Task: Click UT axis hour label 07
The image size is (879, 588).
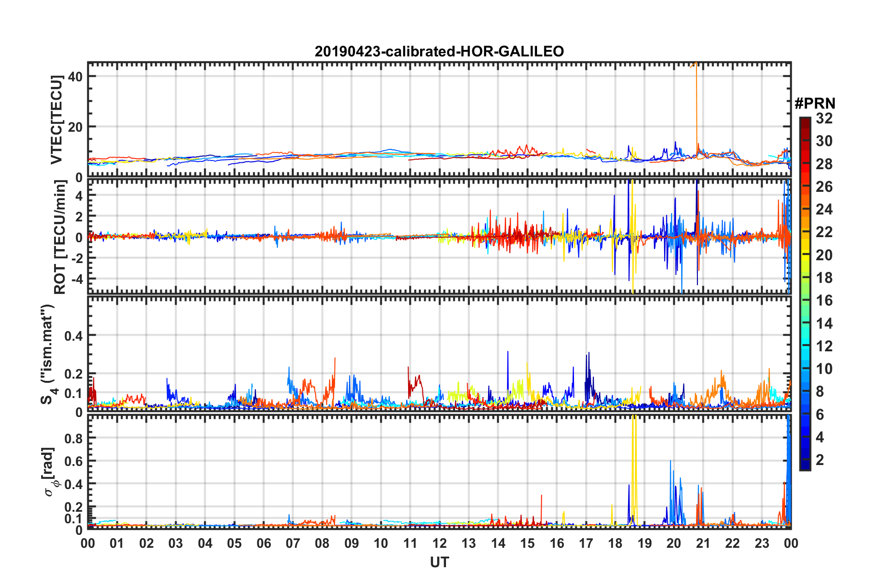Action: pyautogui.click(x=293, y=544)
